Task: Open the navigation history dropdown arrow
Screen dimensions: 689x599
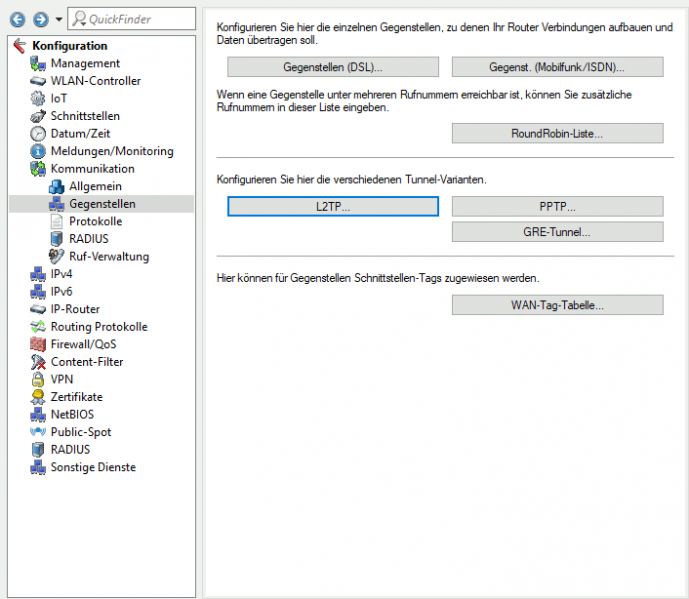Action: pos(59,20)
